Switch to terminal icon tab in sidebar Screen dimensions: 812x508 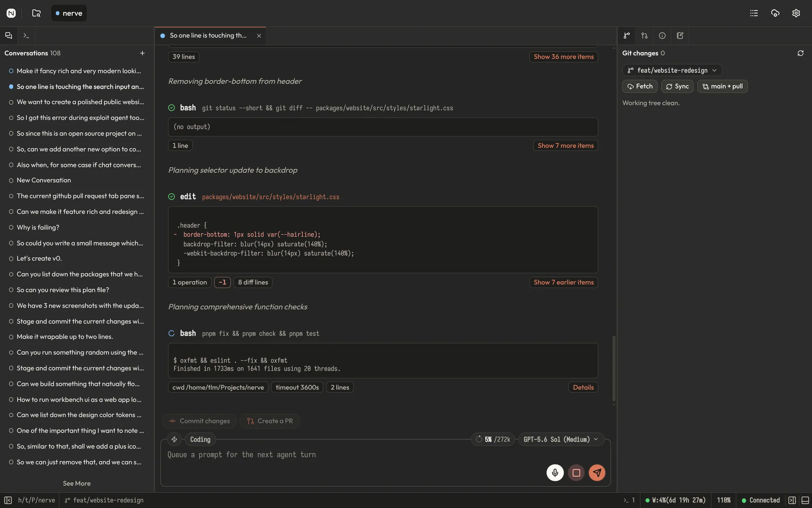26,35
